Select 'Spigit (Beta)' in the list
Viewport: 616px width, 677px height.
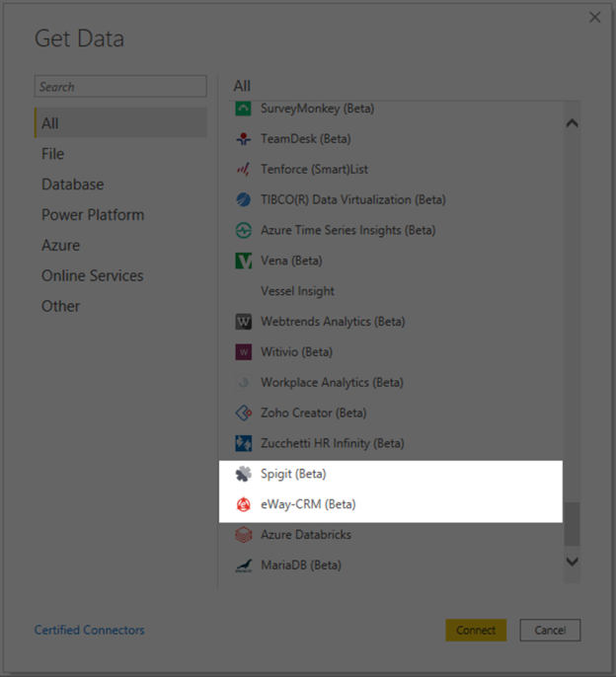(x=293, y=474)
